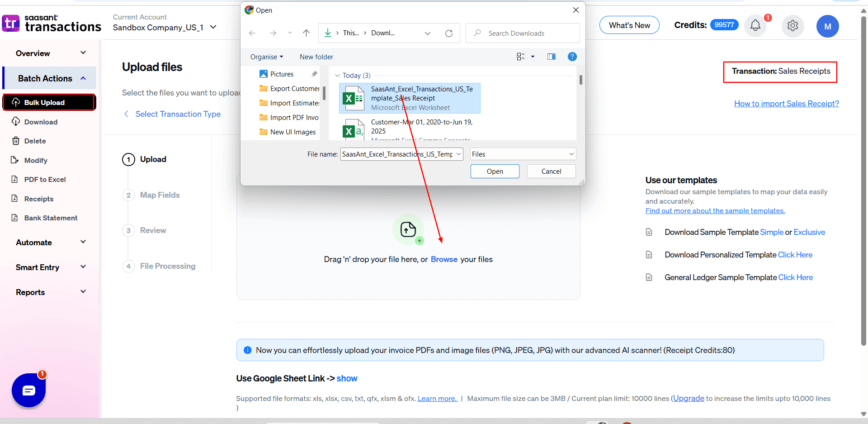
Task: Expand the Smart Entry section
Action: 83,267
